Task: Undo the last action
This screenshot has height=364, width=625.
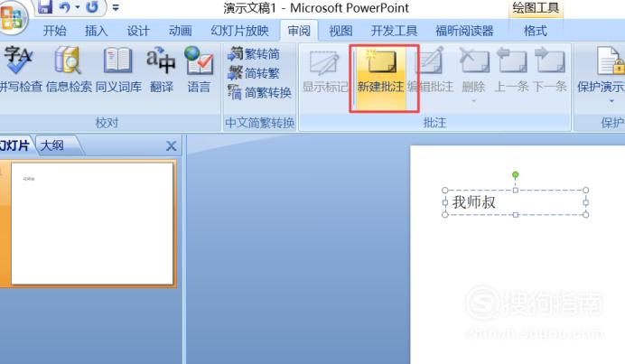Action: (x=64, y=7)
